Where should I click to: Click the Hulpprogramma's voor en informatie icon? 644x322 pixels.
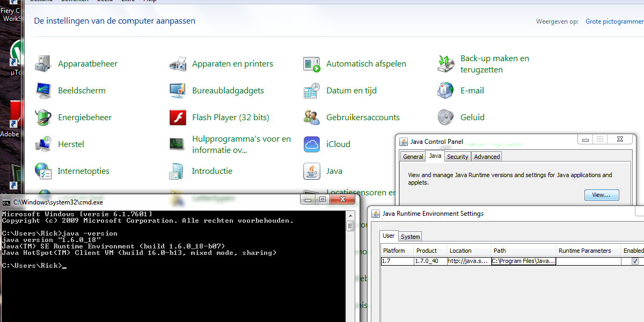pyautogui.click(x=177, y=144)
